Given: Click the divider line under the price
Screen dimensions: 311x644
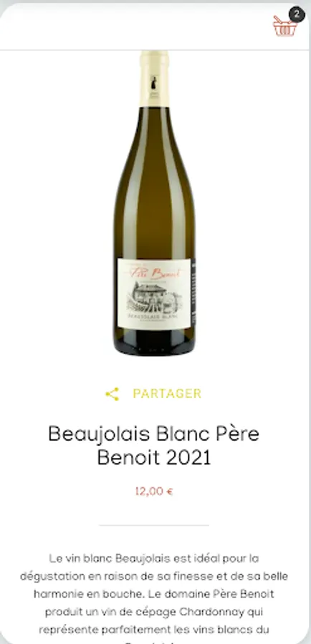Looking at the screenshot, I should 154,525.
